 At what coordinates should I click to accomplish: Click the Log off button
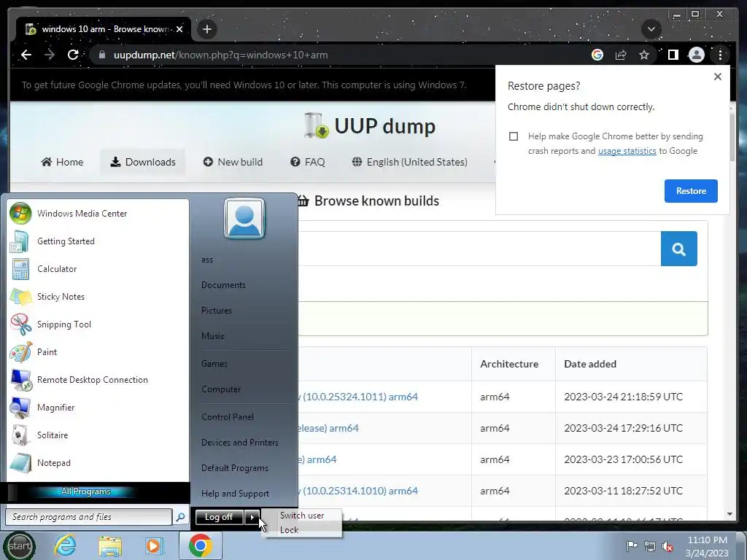(x=219, y=517)
